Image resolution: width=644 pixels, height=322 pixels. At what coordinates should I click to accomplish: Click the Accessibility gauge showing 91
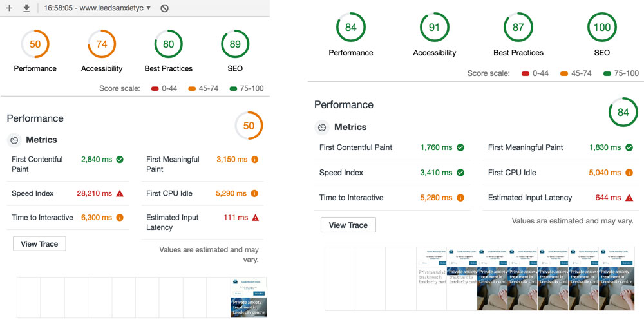[x=435, y=28]
